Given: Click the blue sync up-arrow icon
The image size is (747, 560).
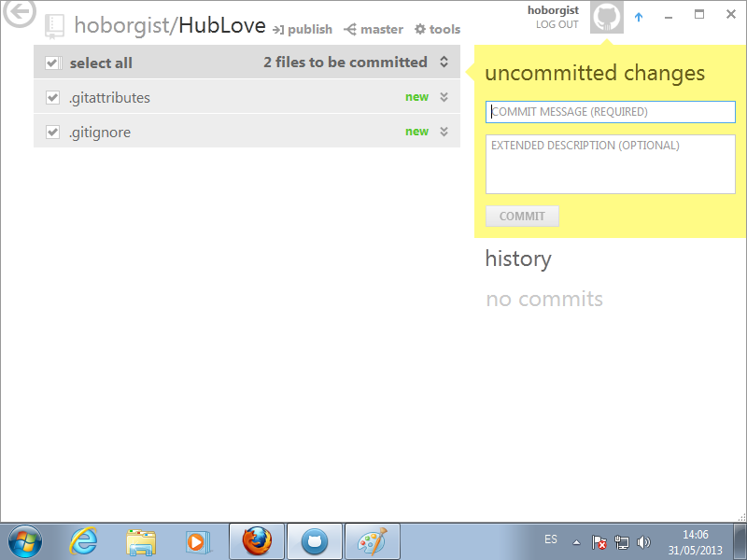Looking at the screenshot, I should [x=639, y=17].
